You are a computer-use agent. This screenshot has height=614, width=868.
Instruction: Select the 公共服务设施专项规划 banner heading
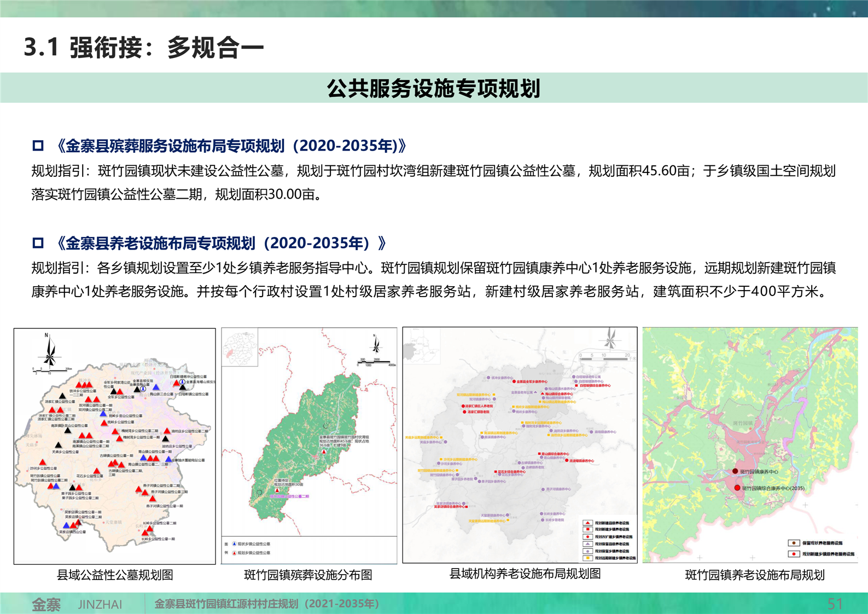click(433, 88)
